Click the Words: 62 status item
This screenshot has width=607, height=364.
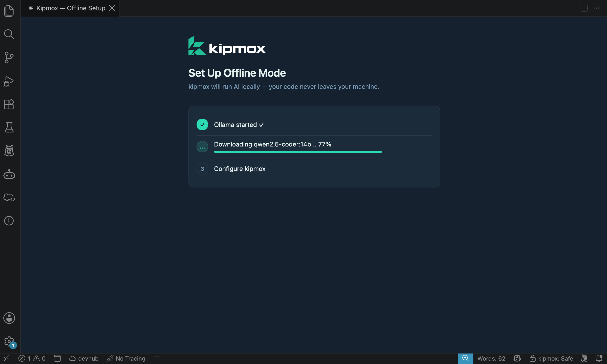(x=491, y=358)
